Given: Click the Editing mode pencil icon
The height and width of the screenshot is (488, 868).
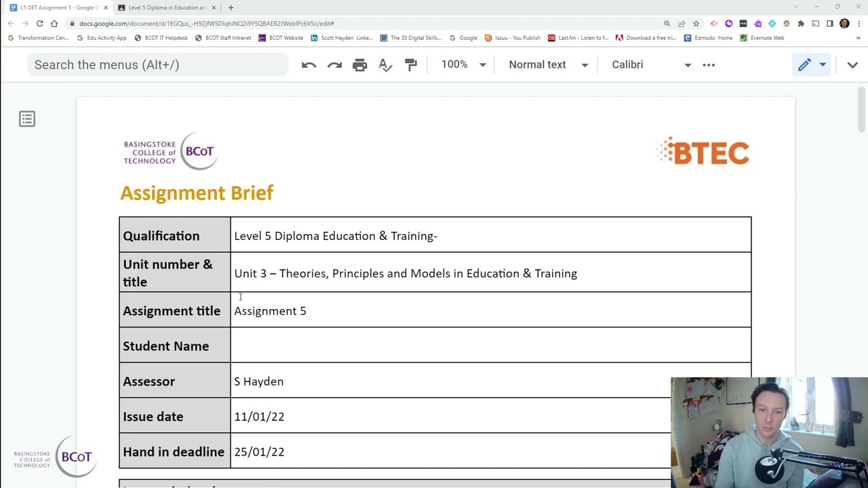Looking at the screenshot, I should tap(804, 64).
